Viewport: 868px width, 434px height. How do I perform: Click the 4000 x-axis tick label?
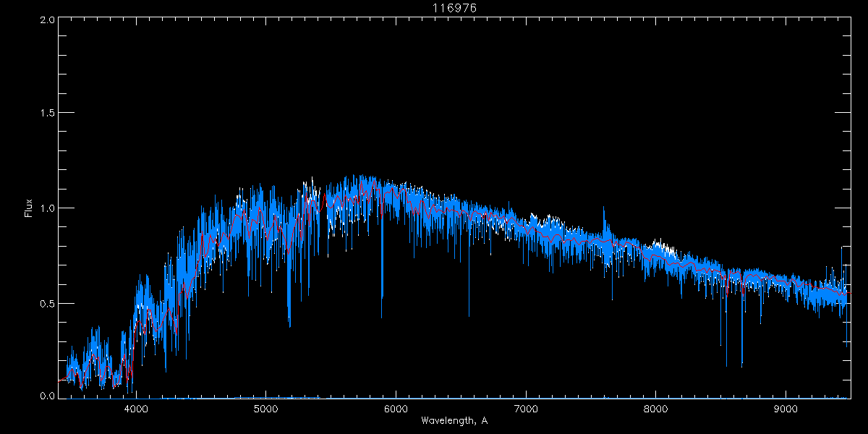click(136, 409)
